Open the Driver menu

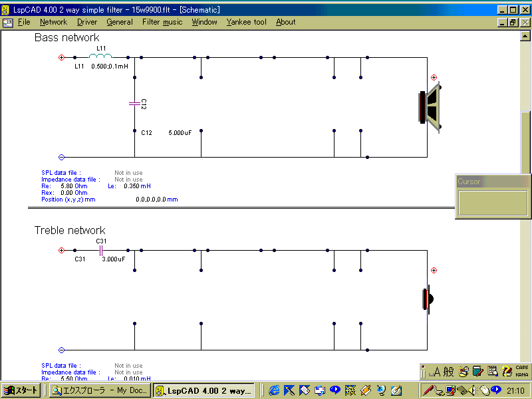tap(86, 22)
